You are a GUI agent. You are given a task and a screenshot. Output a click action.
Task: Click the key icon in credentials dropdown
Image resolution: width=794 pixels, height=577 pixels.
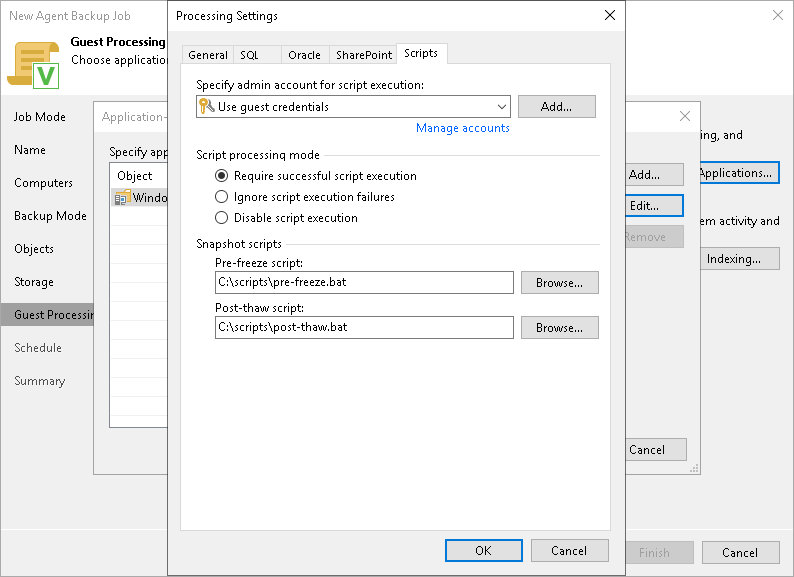tap(207, 107)
